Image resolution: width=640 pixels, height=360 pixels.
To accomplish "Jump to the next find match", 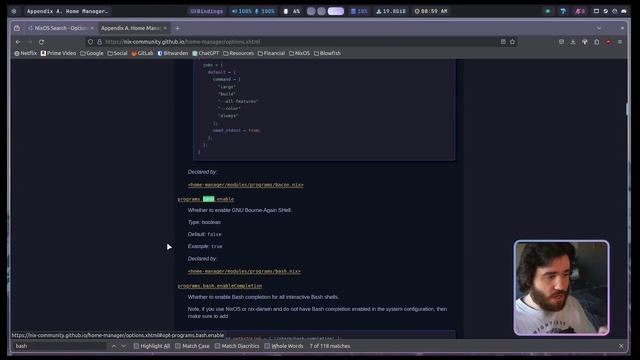I will [123, 346].
